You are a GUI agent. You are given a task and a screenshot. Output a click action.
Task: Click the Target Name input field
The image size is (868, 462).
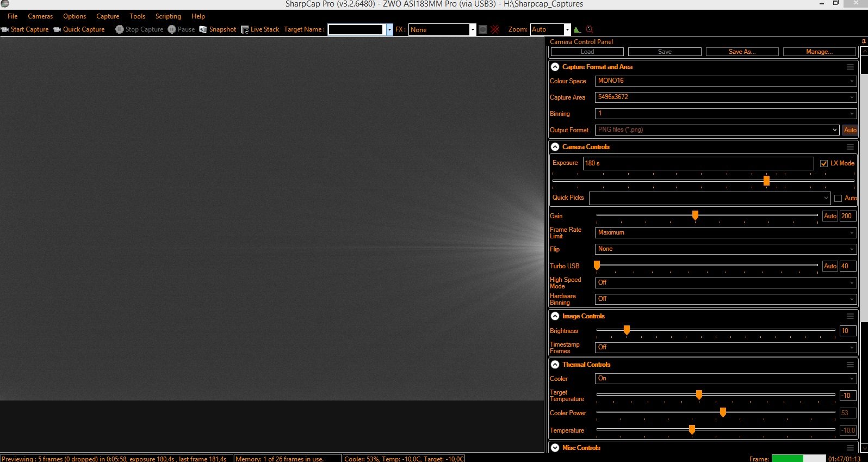point(356,30)
